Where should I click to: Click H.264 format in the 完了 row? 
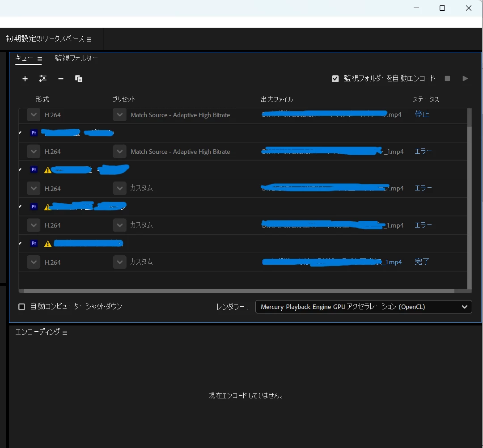[x=53, y=262]
